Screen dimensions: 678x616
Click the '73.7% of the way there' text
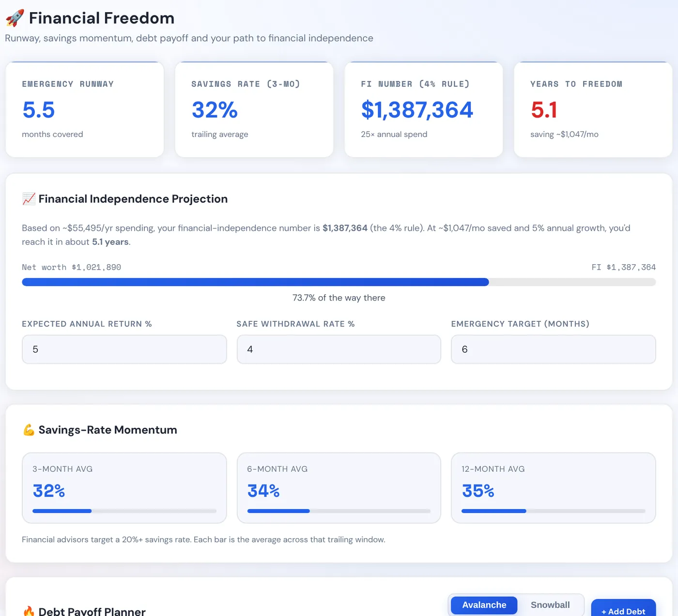tap(339, 298)
